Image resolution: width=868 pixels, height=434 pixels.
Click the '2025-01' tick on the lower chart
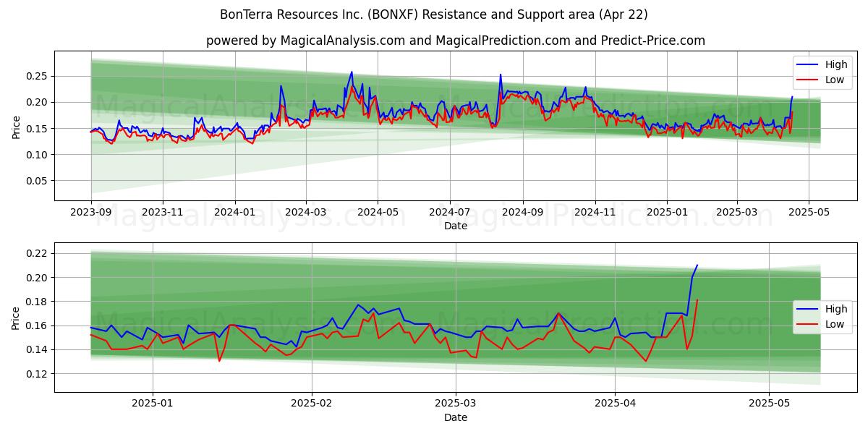[152, 404]
